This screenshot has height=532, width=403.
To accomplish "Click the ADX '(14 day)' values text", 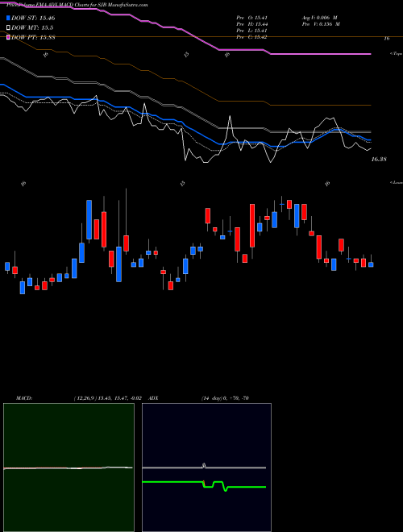I will [225, 398].
